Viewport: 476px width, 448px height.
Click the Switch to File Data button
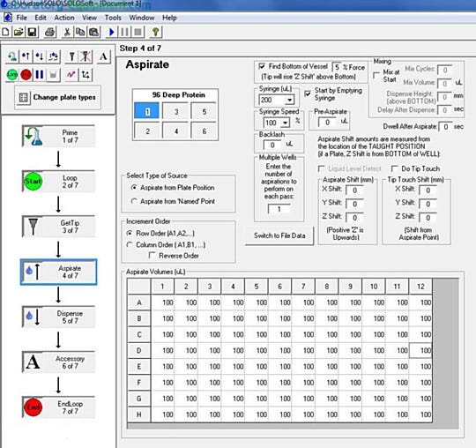[x=279, y=235]
